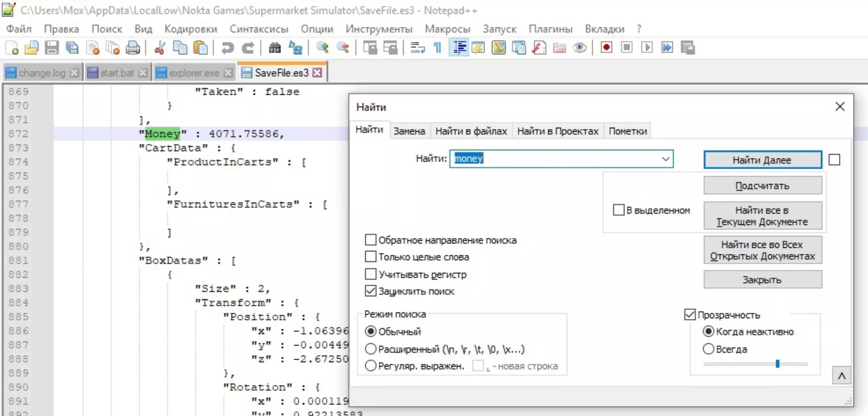Screen dimensions: 868x416
Task: Expand the search history dropdown arrow
Action: [x=665, y=159]
